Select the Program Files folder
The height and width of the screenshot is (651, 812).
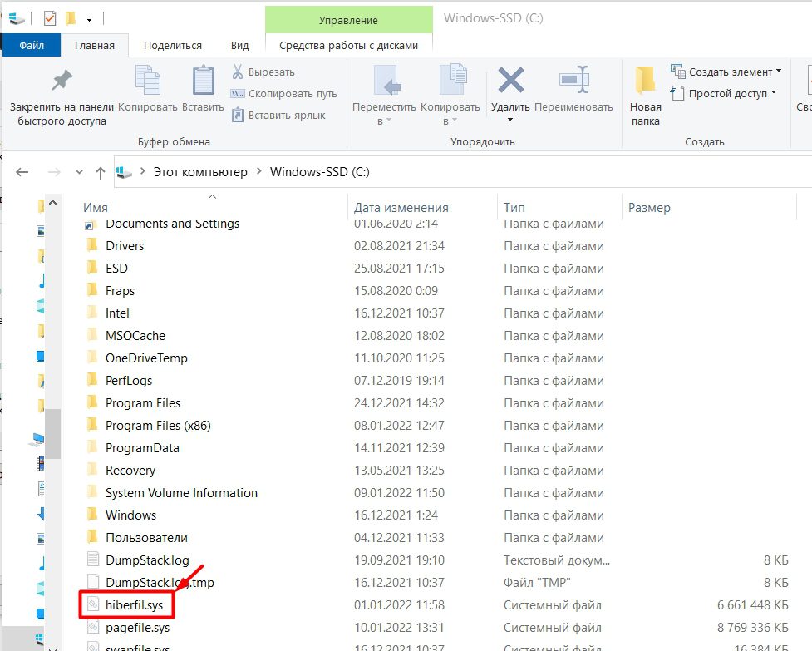click(x=143, y=403)
